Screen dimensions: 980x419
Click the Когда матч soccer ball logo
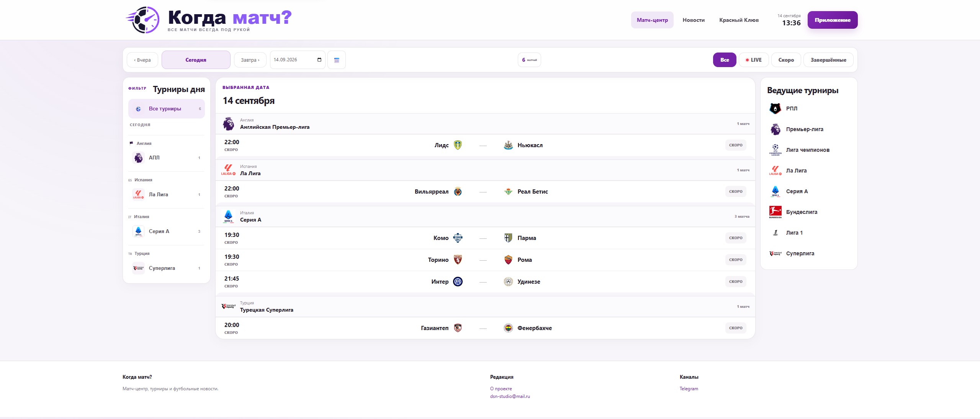point(142,20)
